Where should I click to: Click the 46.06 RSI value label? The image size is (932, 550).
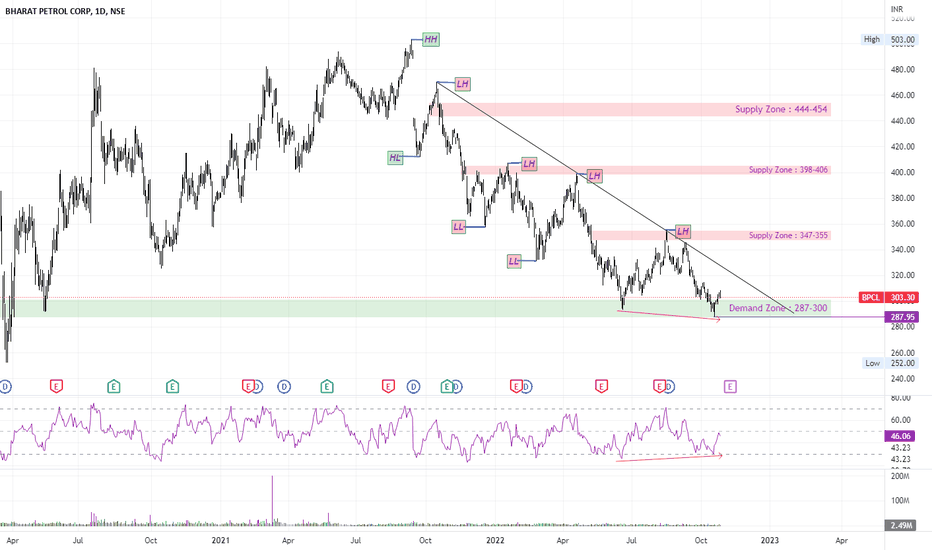902,436
